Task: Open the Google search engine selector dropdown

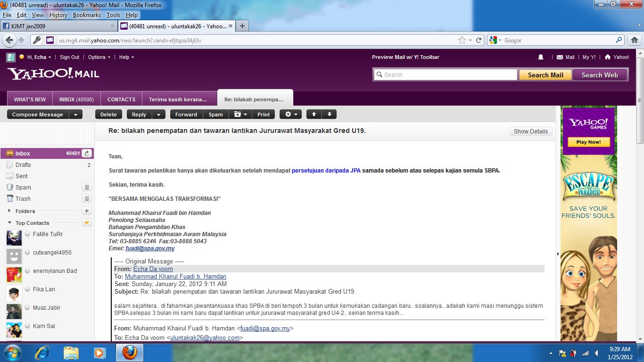Action: [495, 41]
